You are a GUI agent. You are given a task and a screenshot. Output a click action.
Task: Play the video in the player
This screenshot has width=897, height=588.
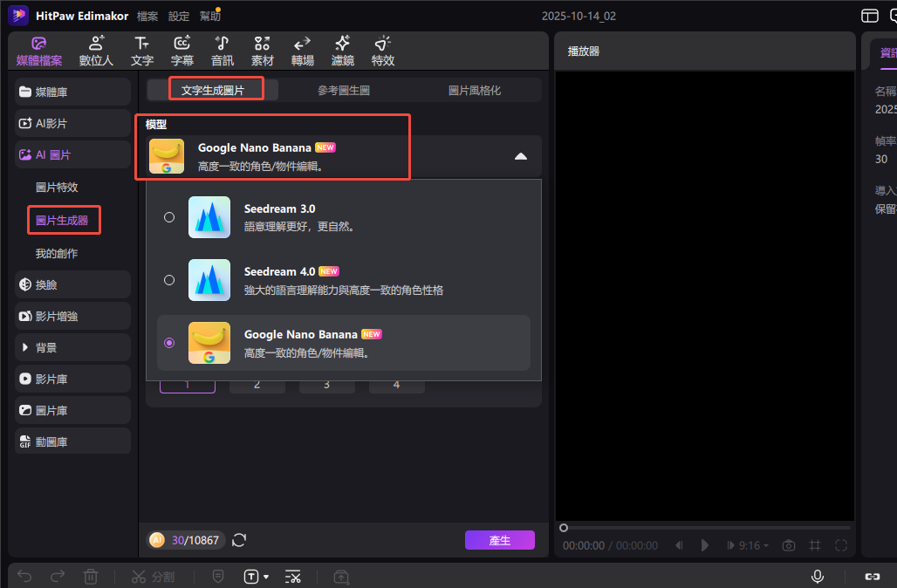click(x=705, y=545)
